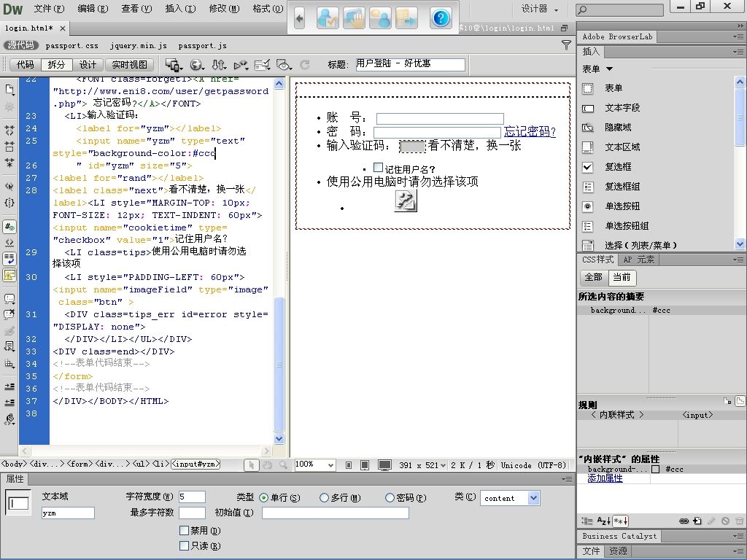Click the Collapse Full Tag icon

(9, 130)
